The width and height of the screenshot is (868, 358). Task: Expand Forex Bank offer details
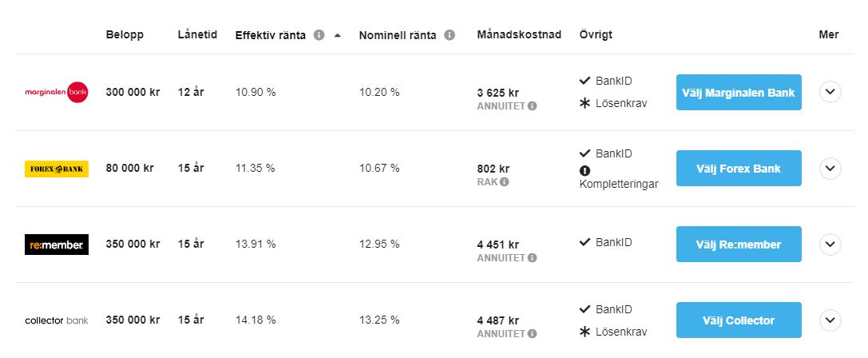click(x=830, y=169)
